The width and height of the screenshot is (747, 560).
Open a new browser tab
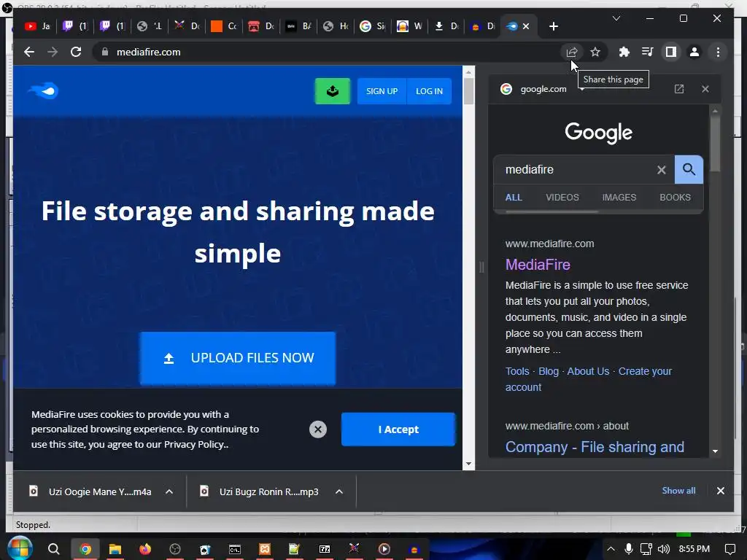click(x=553, y=26)
